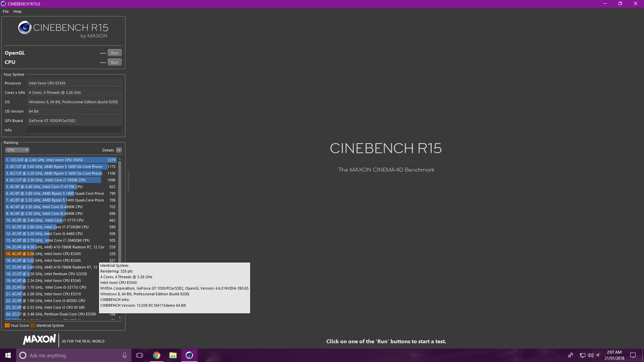Image resolution: width=644 pixels, height=362 pixels.
Task: Select ranking entry Intel Core i5-3317U
Action: [x=52, y=287]
